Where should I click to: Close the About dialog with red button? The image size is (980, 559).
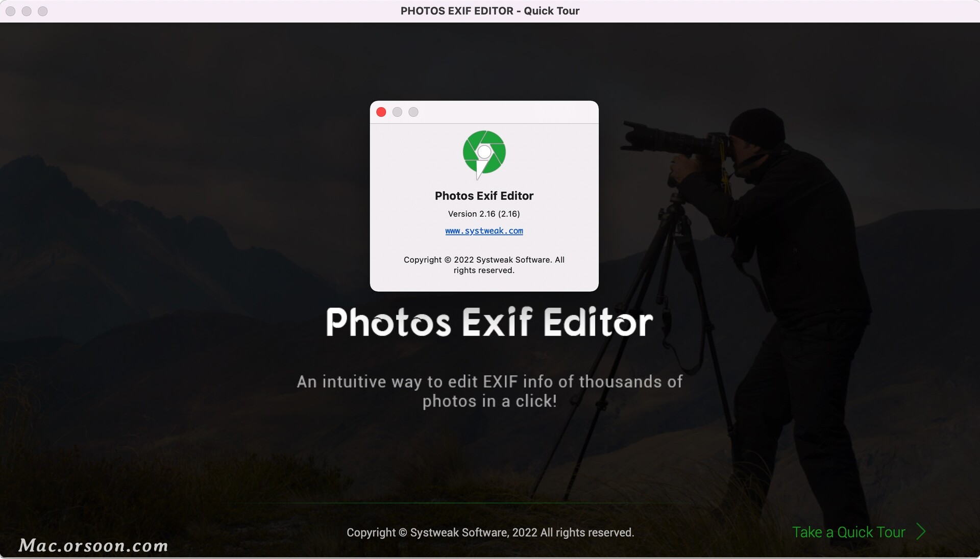point(381,112)
